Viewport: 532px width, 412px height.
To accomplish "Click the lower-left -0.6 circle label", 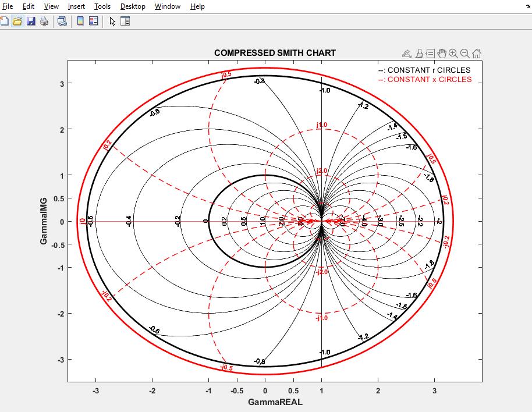I will click(154, 329).
